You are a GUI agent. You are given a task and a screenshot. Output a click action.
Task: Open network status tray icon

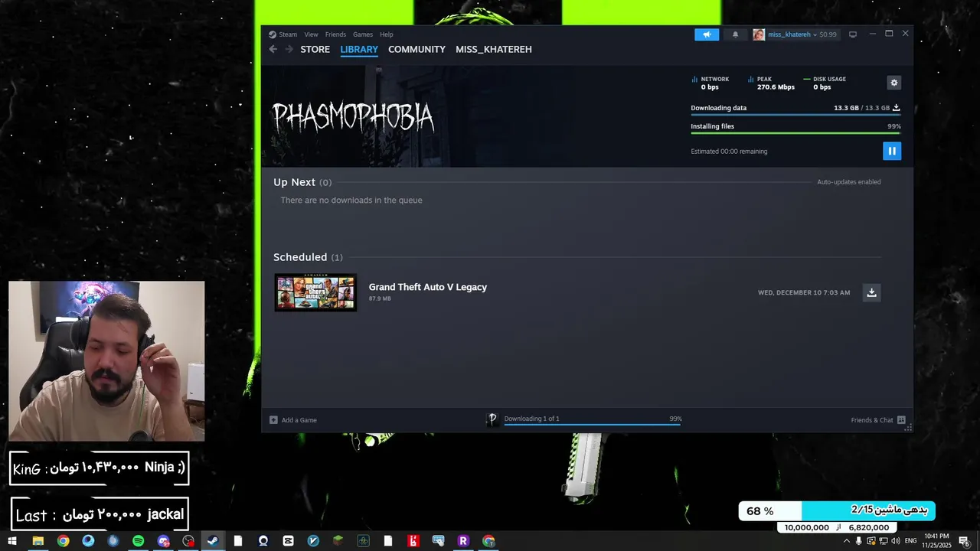coord(883,541)
